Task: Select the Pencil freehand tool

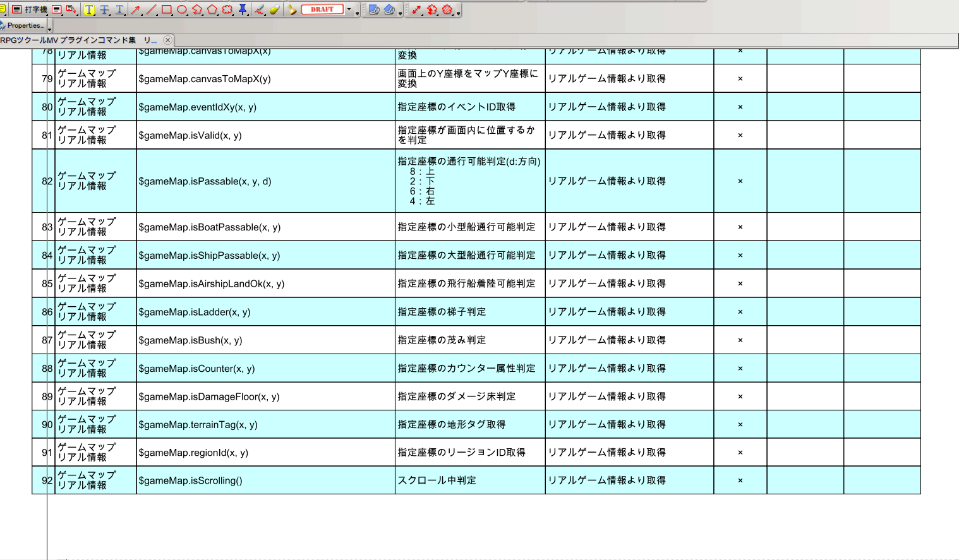Action: pos(259,9)
